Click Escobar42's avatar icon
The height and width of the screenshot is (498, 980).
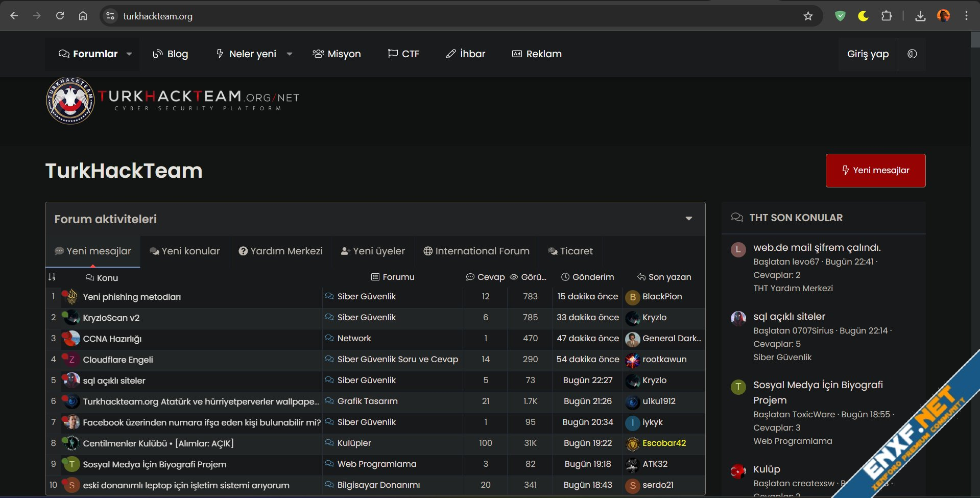[633, 444]
